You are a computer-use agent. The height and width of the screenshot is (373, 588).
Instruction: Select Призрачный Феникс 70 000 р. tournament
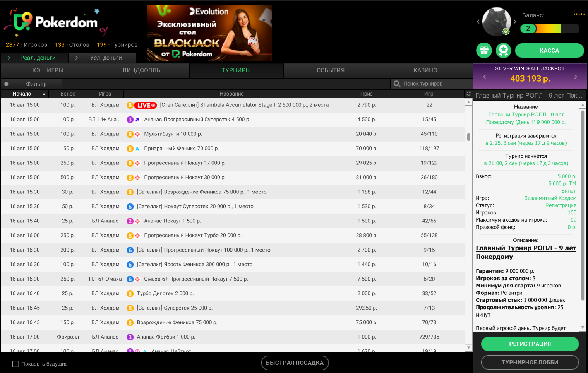233,149
